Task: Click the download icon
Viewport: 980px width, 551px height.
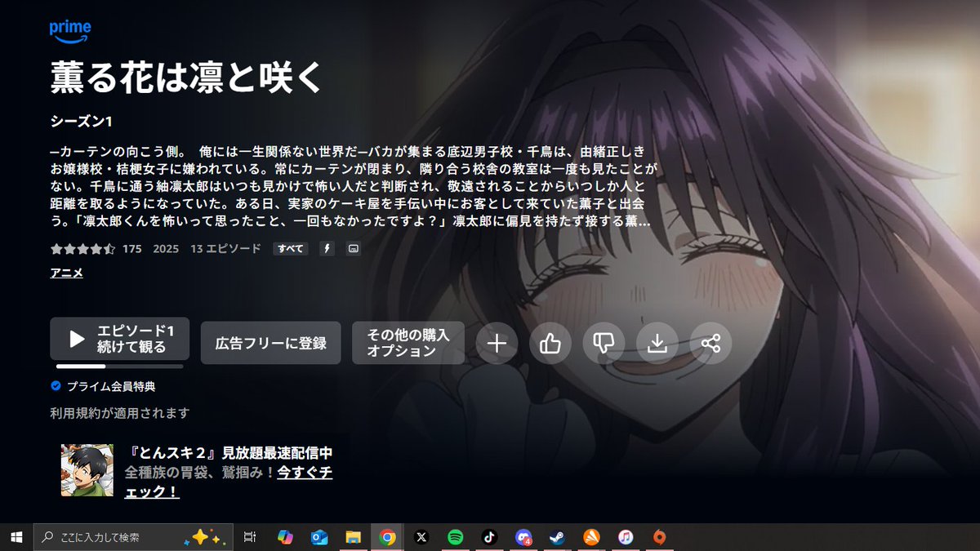Action: coord(657,343)
